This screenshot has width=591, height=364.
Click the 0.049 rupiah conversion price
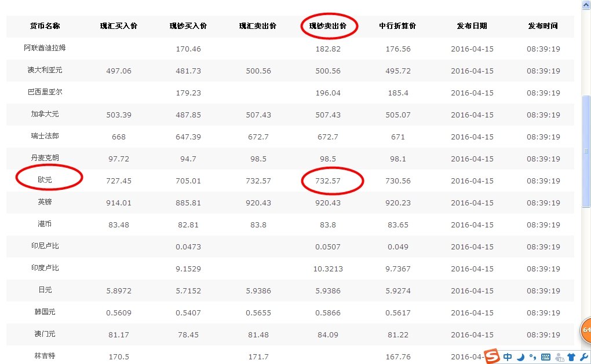pos(398,247)
